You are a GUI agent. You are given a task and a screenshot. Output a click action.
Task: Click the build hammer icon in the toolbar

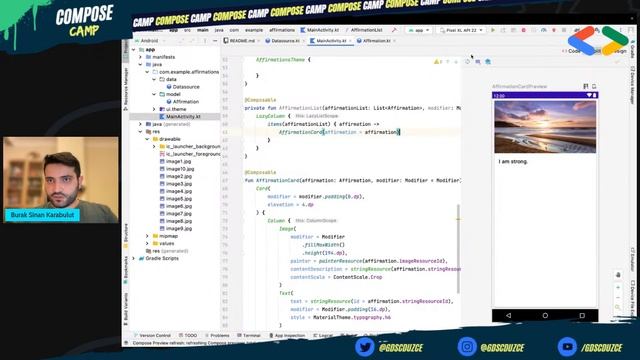coord(394,30)
